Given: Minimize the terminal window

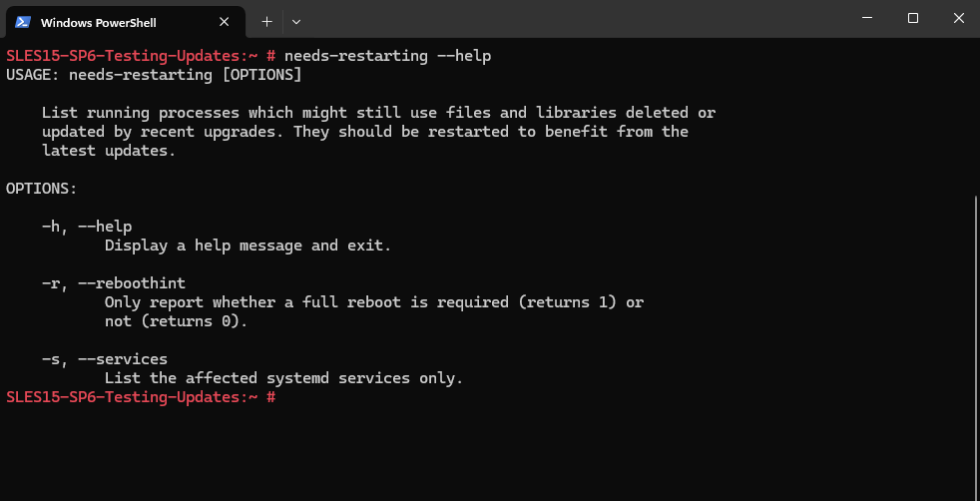Looking at the screenshot, I should 867,18.
